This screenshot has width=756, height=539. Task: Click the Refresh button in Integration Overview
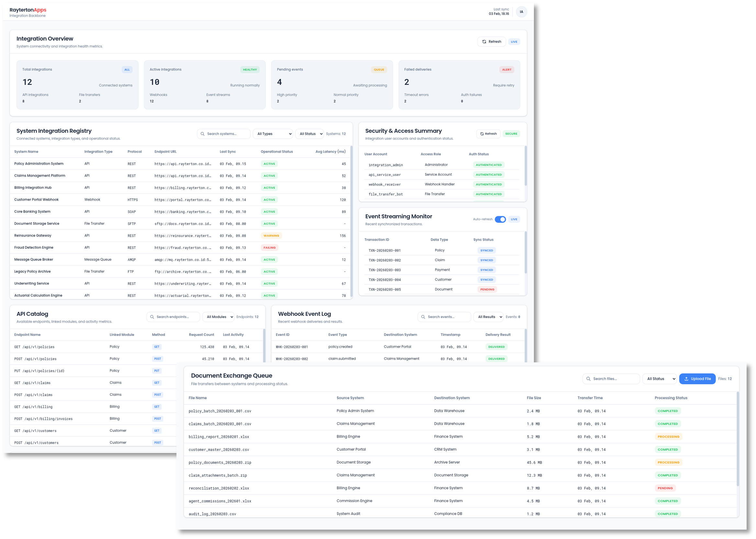(x=491, y=41)
